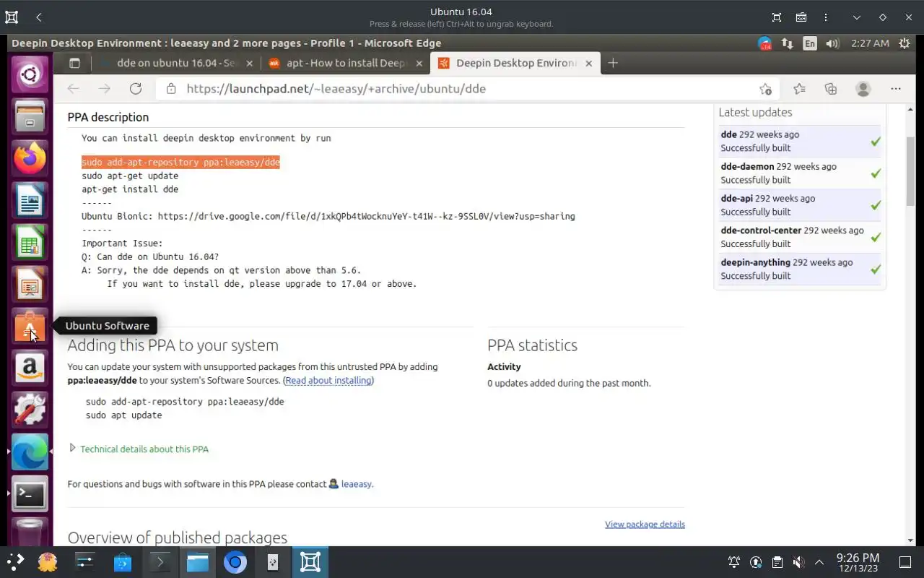Open Terminal from Ubuntu launcher
The image size is (924, 578).
coord(30,493)
